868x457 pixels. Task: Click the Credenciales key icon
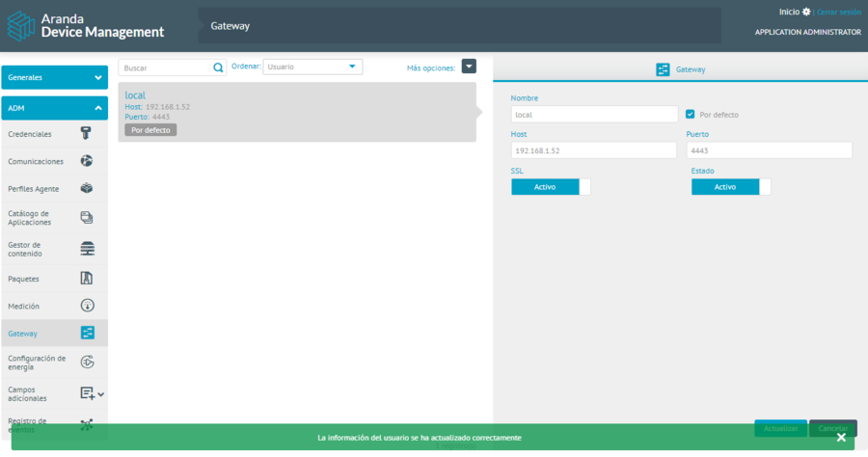click(87, 134)
